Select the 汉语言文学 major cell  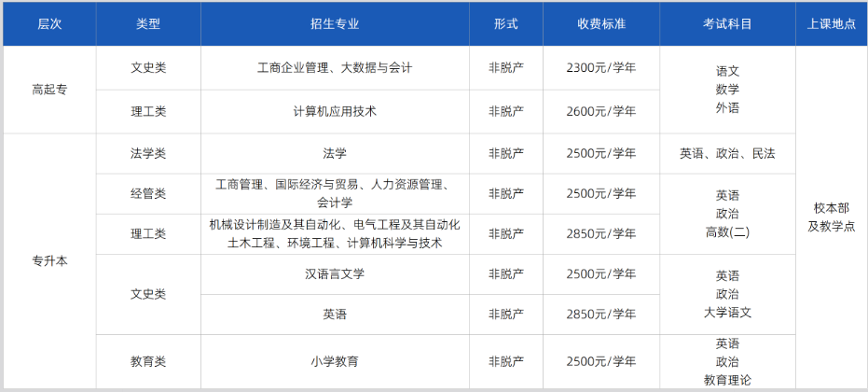click(335, 273)
